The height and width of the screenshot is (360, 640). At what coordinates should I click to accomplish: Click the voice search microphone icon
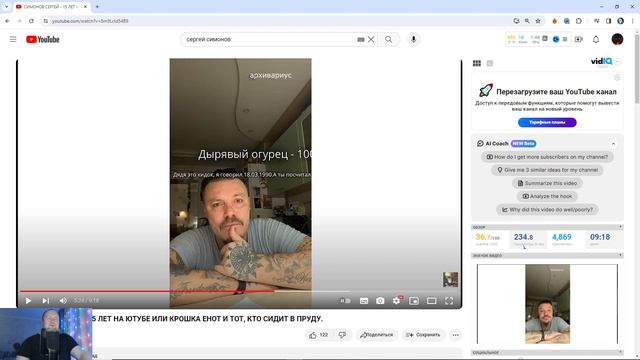413,39
